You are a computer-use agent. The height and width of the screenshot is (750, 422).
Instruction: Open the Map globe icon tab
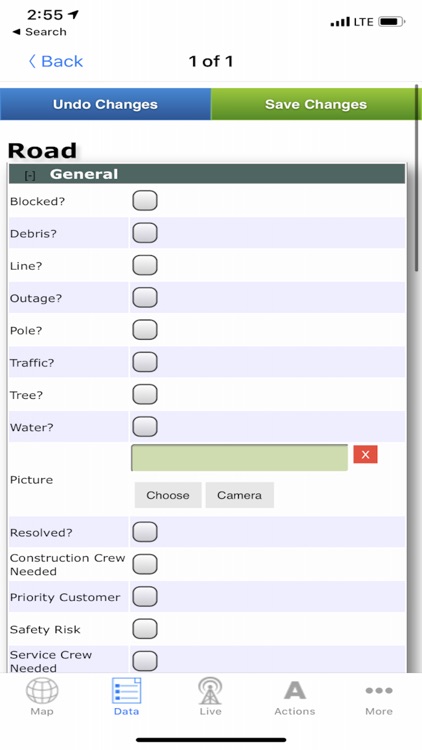pos(42,691)
